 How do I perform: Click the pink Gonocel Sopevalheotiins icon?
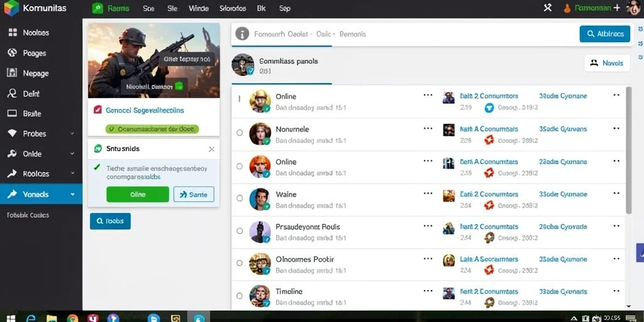pos(97,109)
